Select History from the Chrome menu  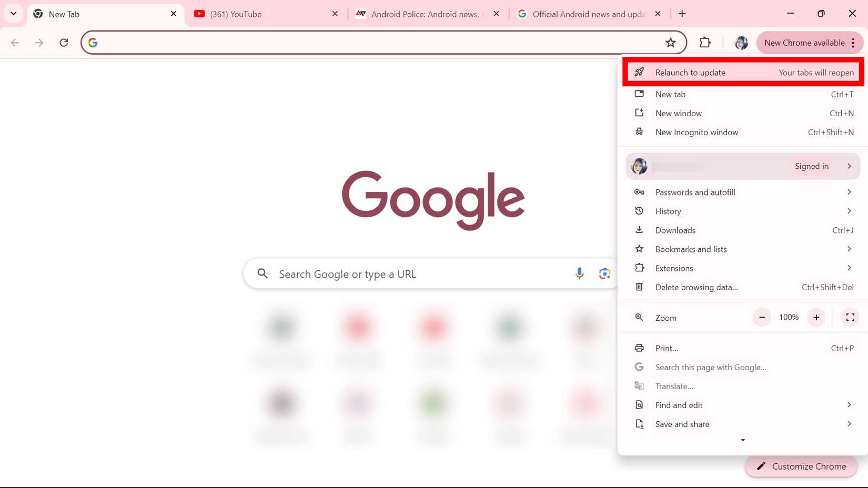tap(668, 211)
